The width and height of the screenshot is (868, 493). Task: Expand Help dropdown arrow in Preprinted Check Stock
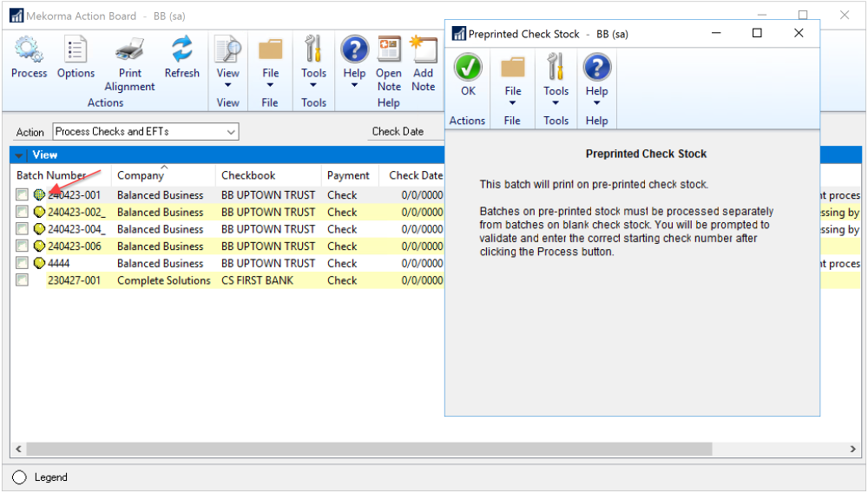tap(597, 103)
